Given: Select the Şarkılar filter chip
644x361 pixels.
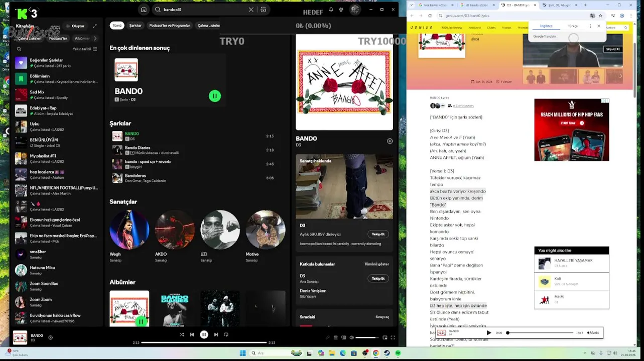Looking at the screenshot, I should click(136, 26).
